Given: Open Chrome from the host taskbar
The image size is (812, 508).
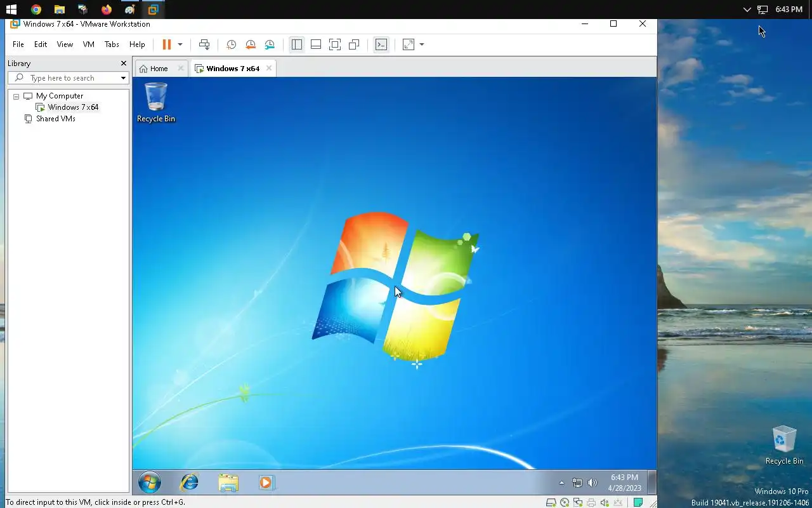Looking at the screenshot, I should click(36, 10).
